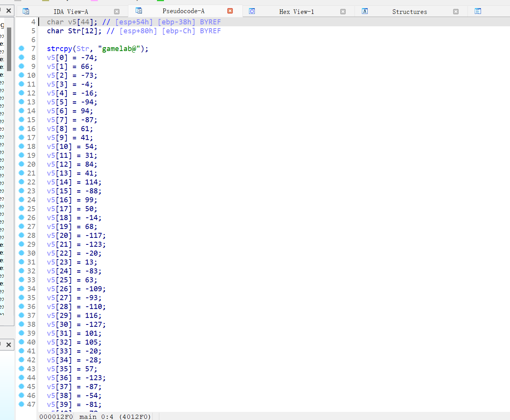Click the v5[6] = 94 line
This screenshot has width=510, height=420.
70,111
